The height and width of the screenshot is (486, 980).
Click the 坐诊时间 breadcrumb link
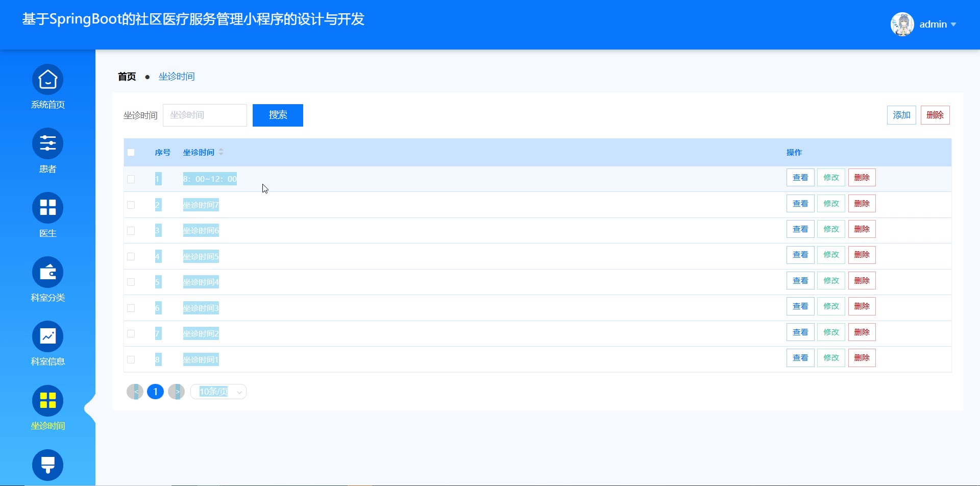(177, 77)
